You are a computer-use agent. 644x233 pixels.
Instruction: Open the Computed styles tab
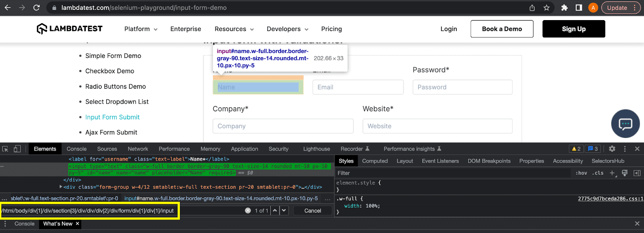375,161
